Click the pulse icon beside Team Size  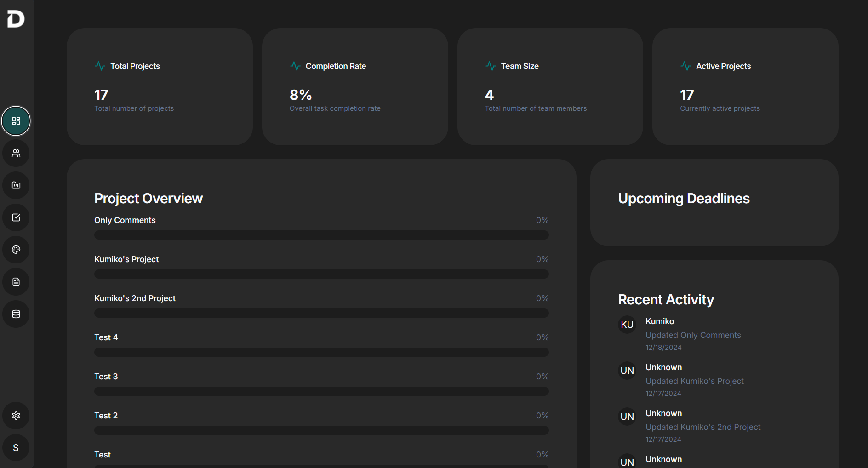(x=491, y=66)
